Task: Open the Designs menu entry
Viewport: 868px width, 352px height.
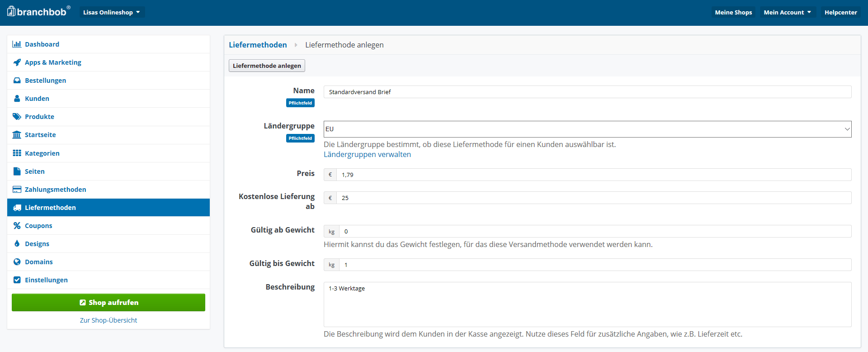Action: click(x=108, y=244)
